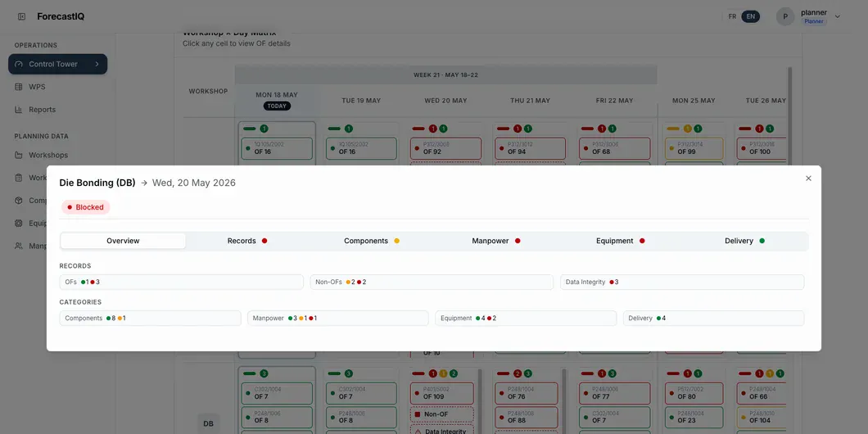Image resolution: width=868 pixels, height=434 pixels.
Task: Click the Manpower category card
Action: 337,319
